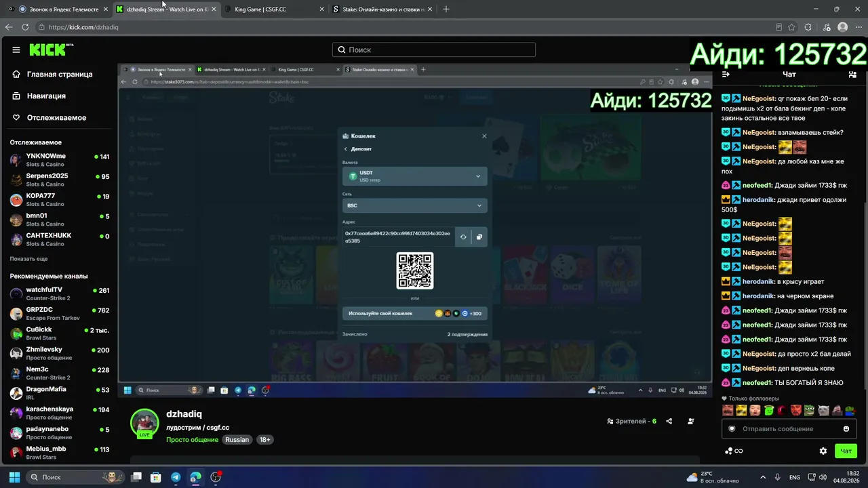
Task: Click the Windows taskbar Поиск box
Action: [x=76, y=477]
